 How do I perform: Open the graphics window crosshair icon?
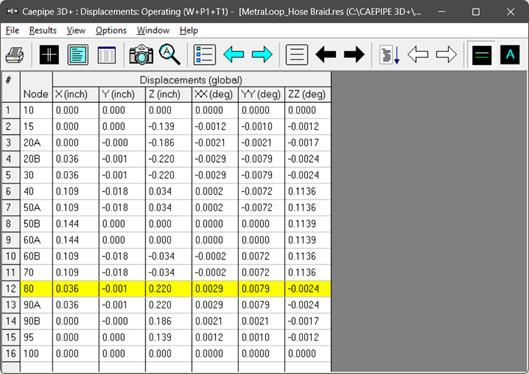pyautogui.click(x=49, y=55)
